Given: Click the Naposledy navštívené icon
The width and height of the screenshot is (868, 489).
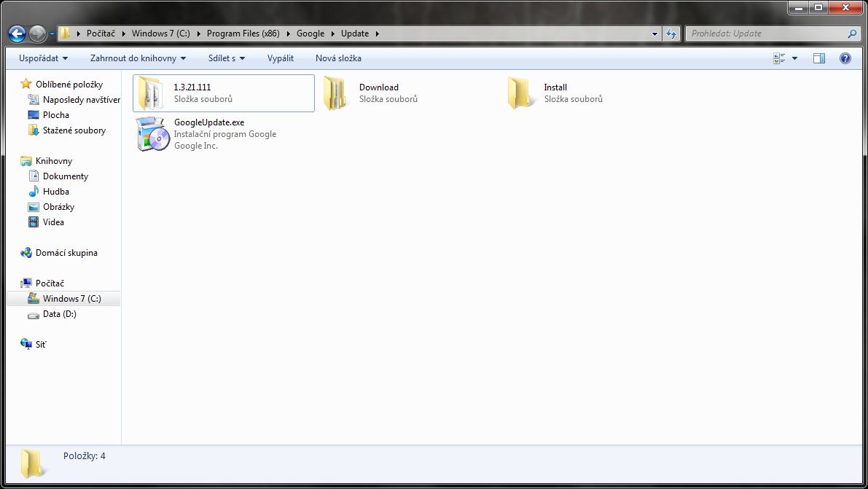Looking at the screenshot, I should pyautogui.click(x=34, y=100).
